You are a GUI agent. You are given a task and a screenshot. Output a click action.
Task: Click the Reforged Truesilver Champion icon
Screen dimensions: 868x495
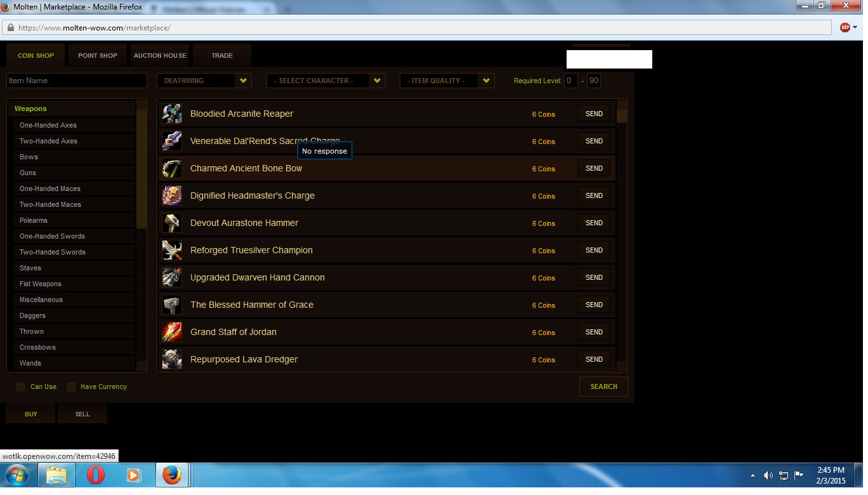click(x=172, y=250)
